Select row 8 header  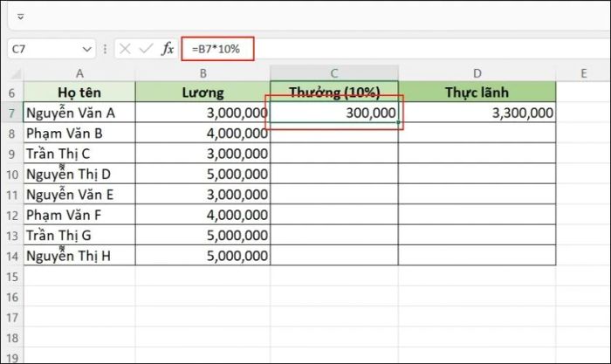pyautogui.click(x=11, y=134)
